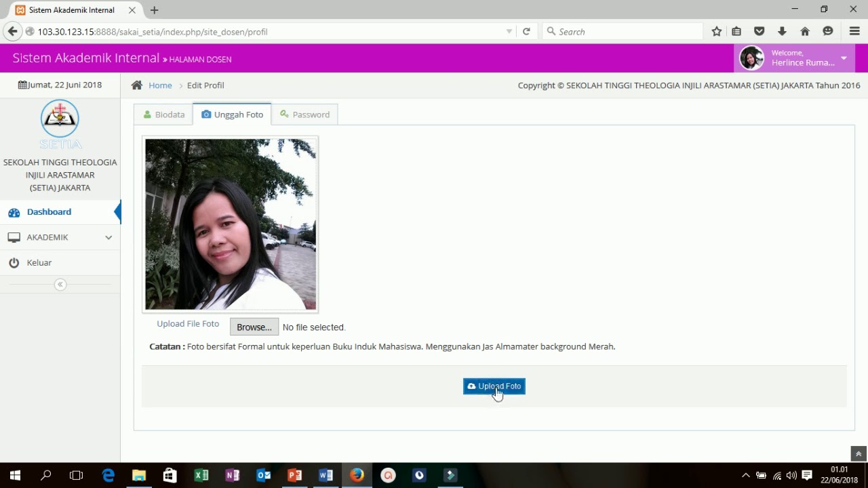The width and height of the screenshot is (868, 488).
Task: Switch to the Password tab
Action: point(304,115)
